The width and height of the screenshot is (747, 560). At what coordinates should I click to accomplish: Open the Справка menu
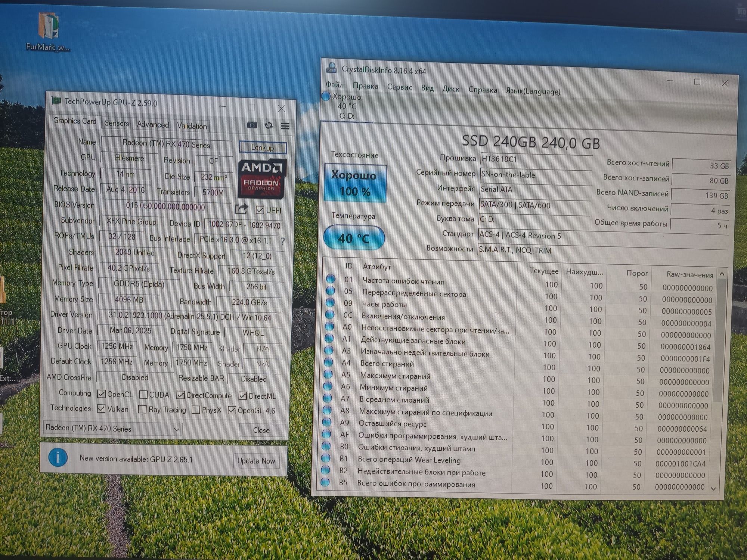(x=483, y=90)
